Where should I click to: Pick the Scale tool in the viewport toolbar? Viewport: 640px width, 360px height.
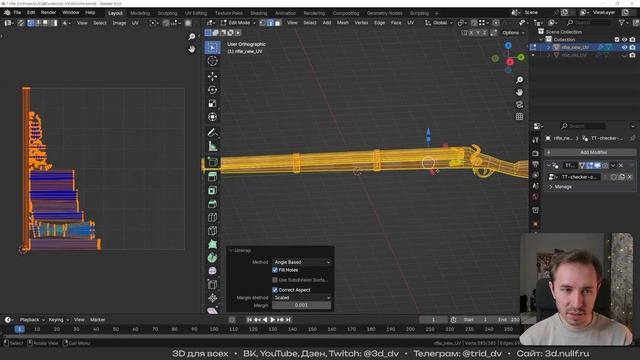coord(212,103)
